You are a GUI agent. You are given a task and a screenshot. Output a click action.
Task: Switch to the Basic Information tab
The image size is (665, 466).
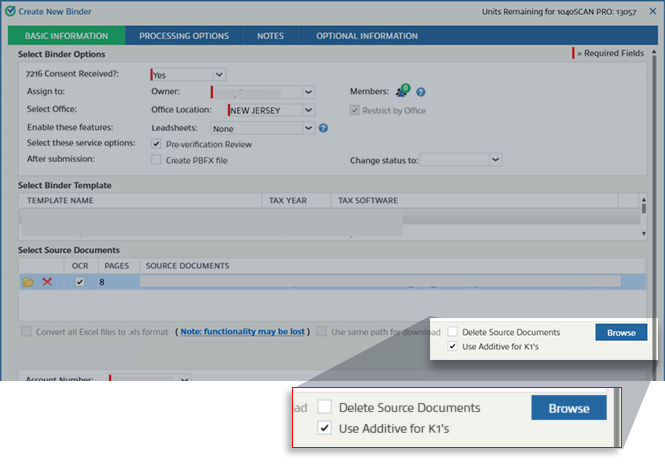(67, 36)
